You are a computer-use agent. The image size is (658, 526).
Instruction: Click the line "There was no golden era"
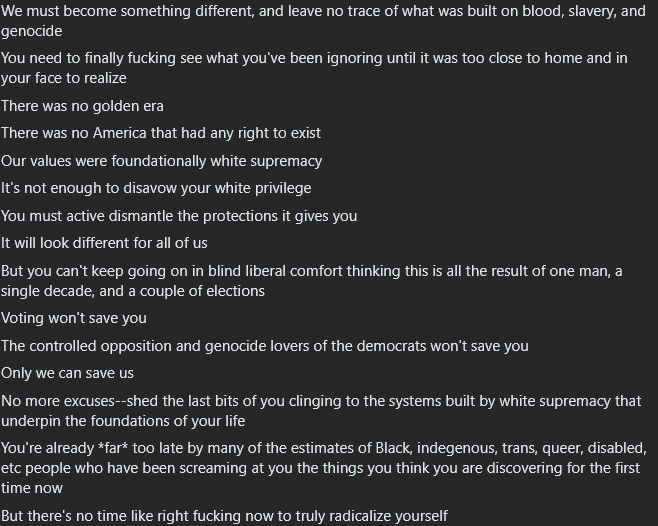(82, 106)
